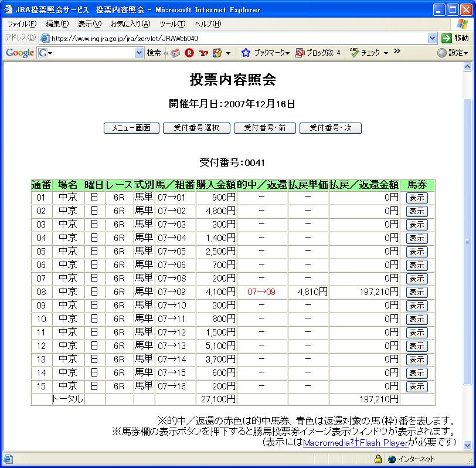
Task: Click the security padlock icon in status bar
Action: (378, 459)
